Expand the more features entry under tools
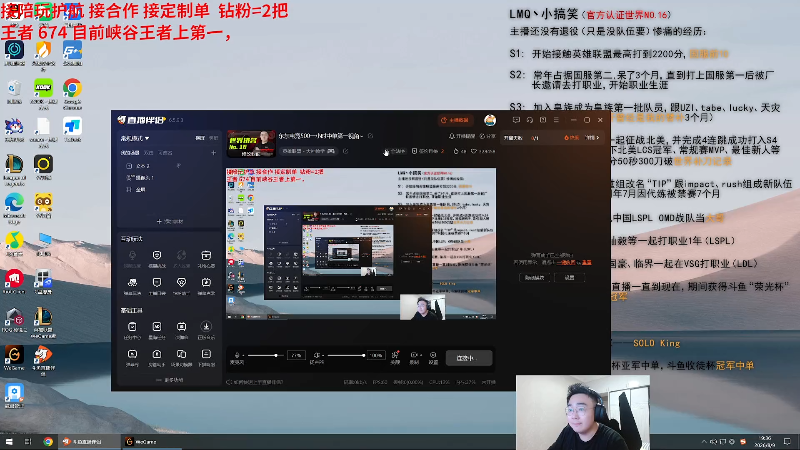The image size is (800, 450). (x=169, y=380)
